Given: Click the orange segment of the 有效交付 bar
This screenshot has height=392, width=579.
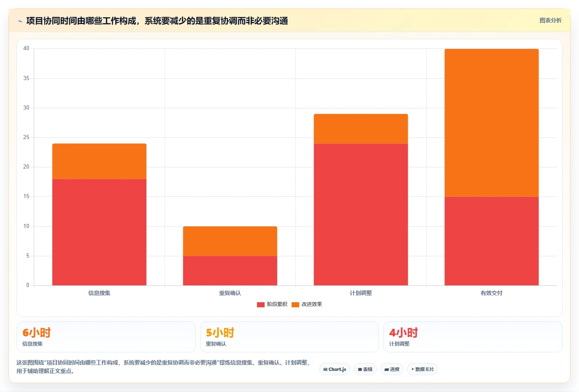Looking at the screenshot, I should (492, 123).
